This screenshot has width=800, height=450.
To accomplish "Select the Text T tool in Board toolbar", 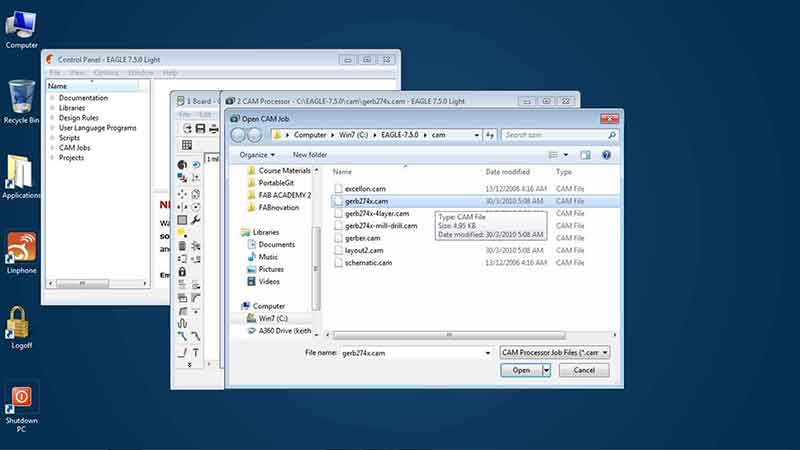I will pyautogui.click(x=196, y=353).
